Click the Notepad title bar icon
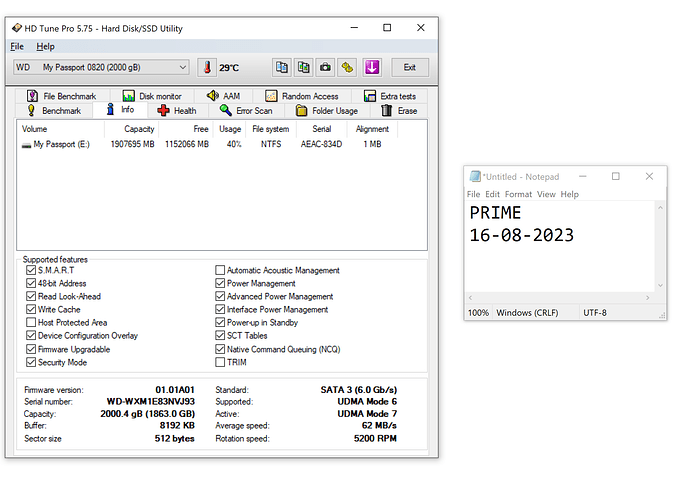This screenshot has width=690, height=480. pos(475,176)
